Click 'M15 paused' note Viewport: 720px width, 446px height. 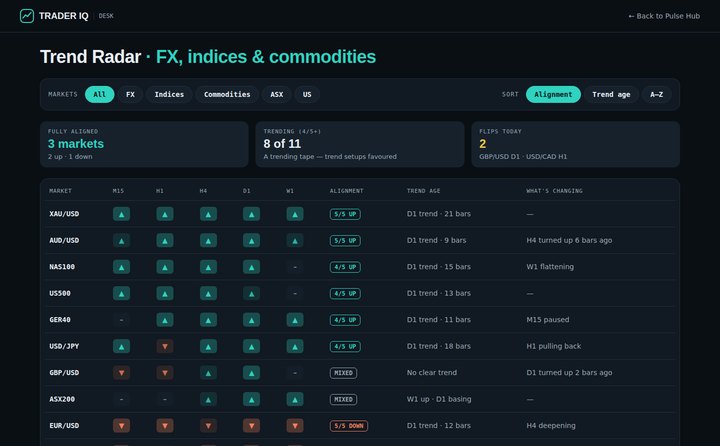547,320
